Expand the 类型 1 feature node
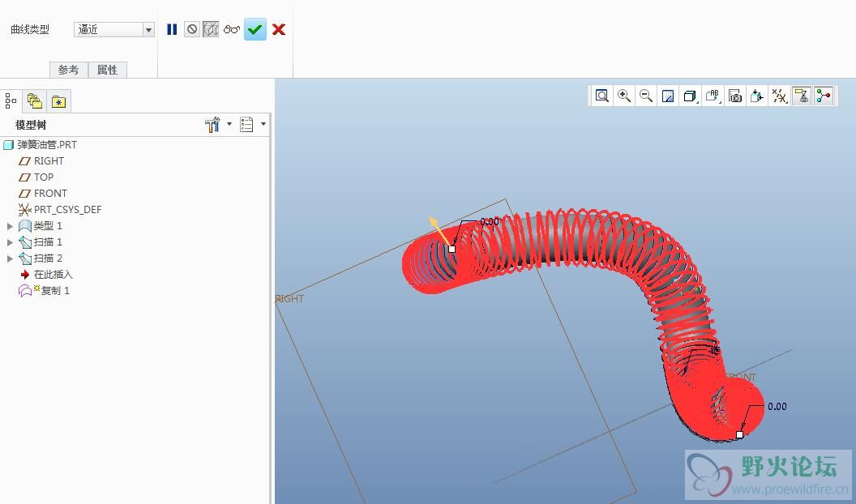Image resolution: width=856 pixels, height=504 pixels. pos(10,226)
